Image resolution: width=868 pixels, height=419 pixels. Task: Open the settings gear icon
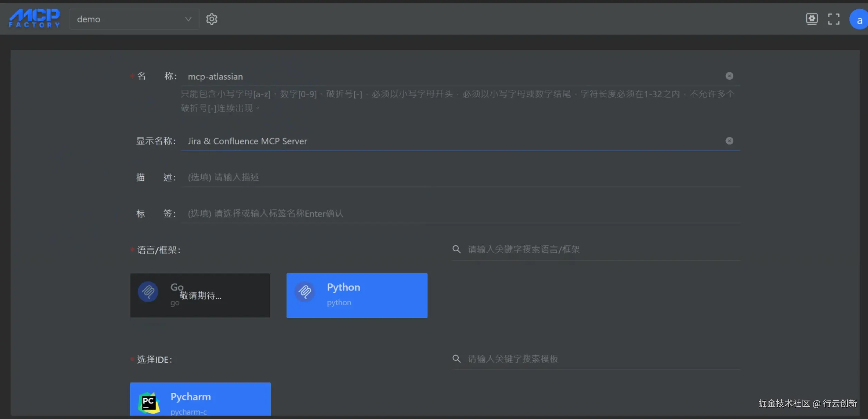pos(212,19)
